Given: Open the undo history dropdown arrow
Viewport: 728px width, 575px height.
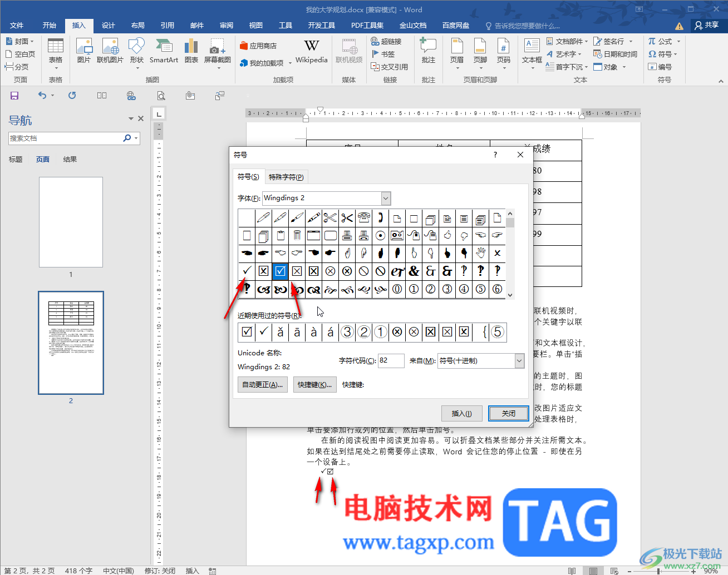Looking at the screenshot, I should (53, 96).
